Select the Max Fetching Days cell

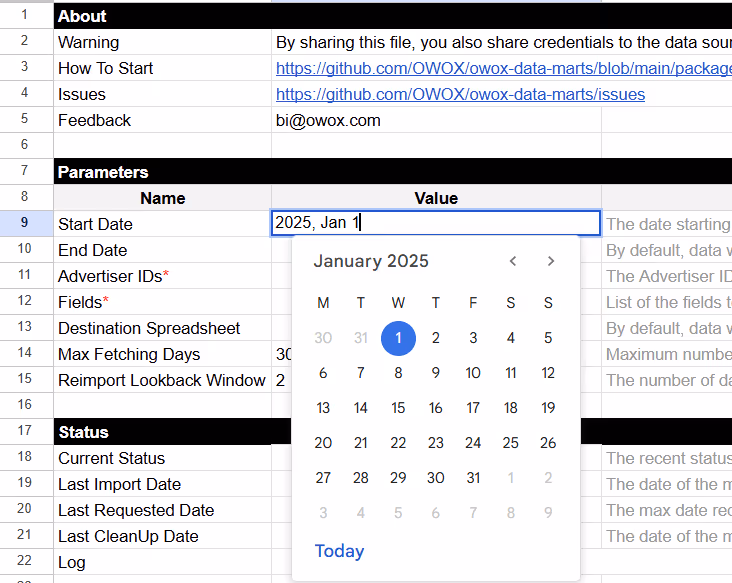pyautogui.click(x=162, y=354)
